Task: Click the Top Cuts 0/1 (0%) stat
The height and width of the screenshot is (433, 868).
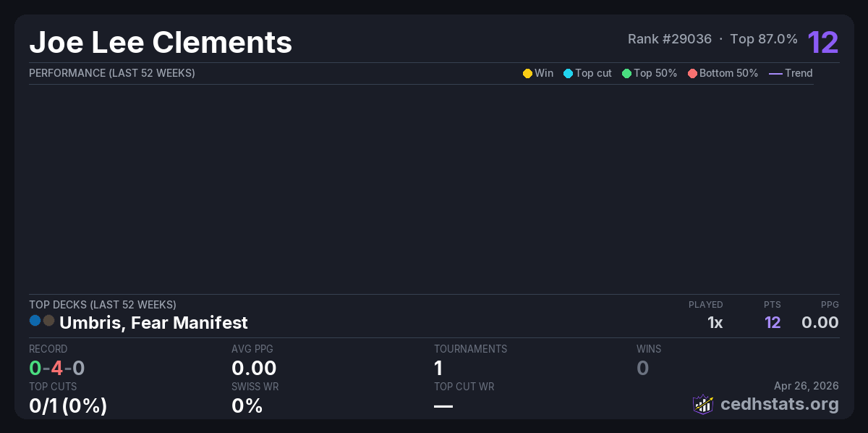Action: 68,405
